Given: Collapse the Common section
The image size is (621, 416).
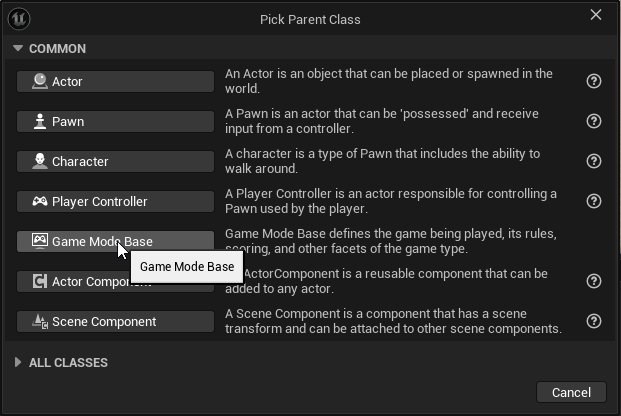Looking at the screenshot, I should [x=18, y=48].
